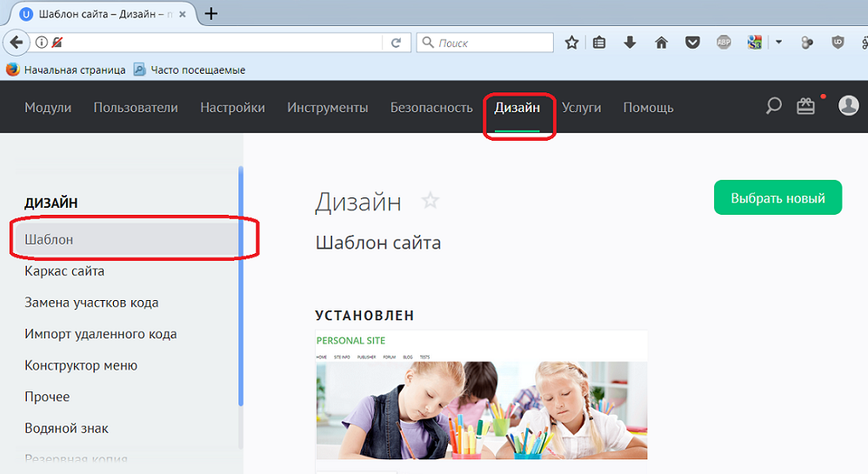868x474 pixels.
Task: Reload the page with the refresh icon
Action: pos(396,43)
